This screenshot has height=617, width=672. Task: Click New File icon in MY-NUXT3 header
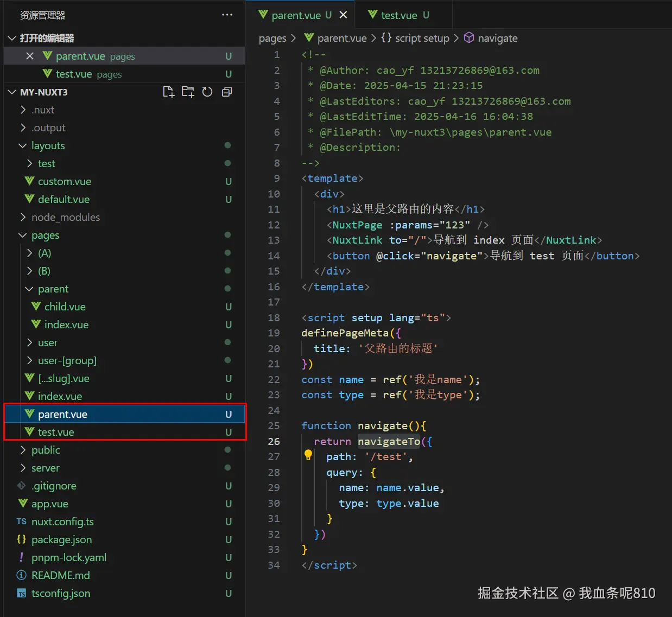coord(169,92)
